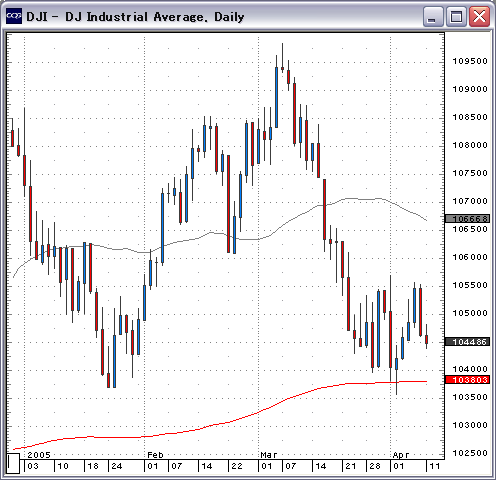Click the 104000 price axis label

pyautogui.click(x=470, y=369)
